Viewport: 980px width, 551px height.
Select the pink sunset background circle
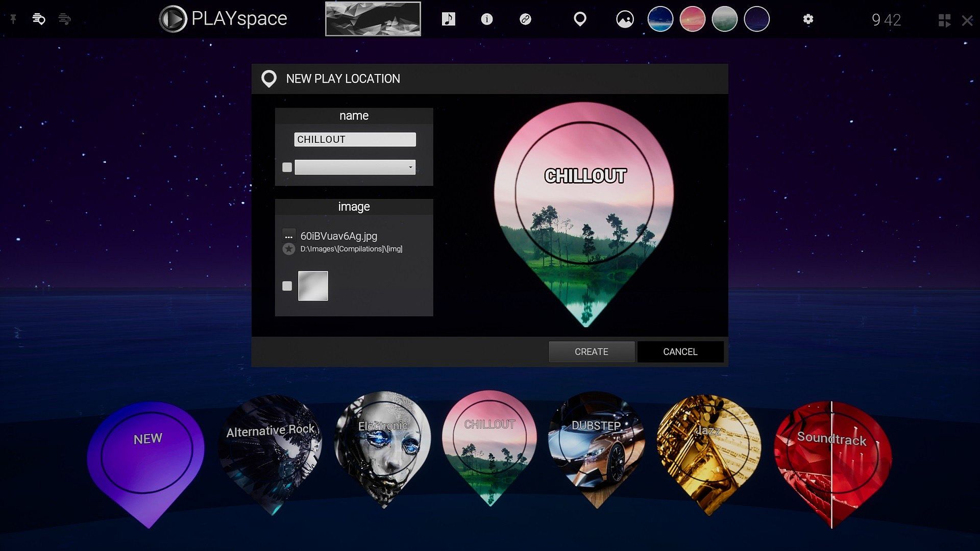pos(692,19)
